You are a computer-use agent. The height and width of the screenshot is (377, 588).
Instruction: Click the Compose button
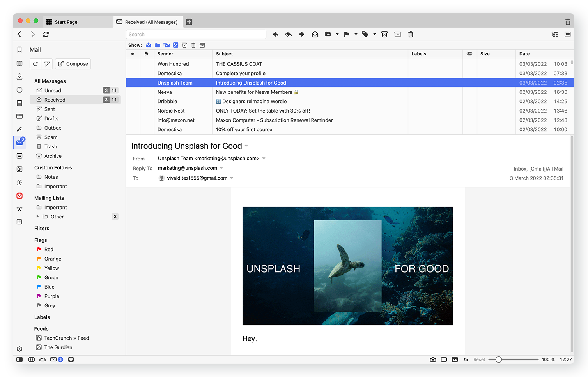(x=73, y=64)
